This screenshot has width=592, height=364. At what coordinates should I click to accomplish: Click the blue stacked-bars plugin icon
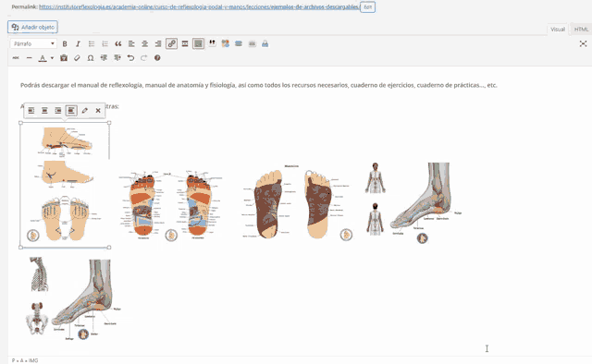pyautogui.click(x=239, y=43)
